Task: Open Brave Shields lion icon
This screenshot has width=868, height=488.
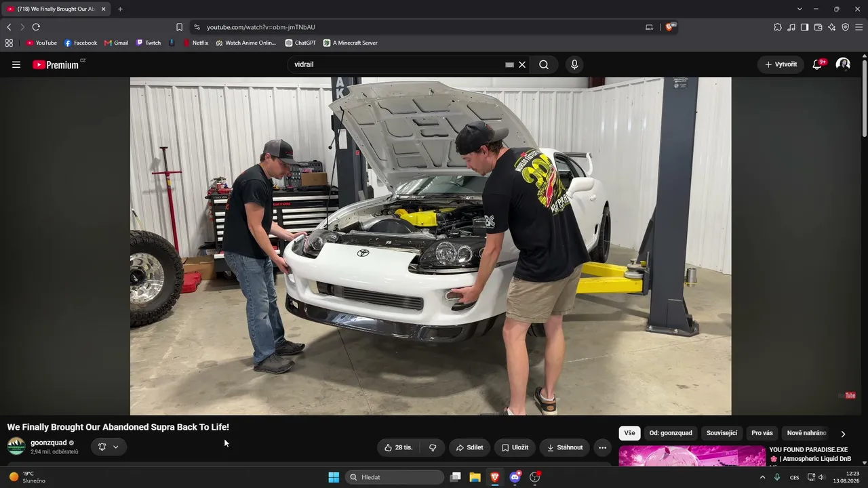Action: (x=670, y=27)
